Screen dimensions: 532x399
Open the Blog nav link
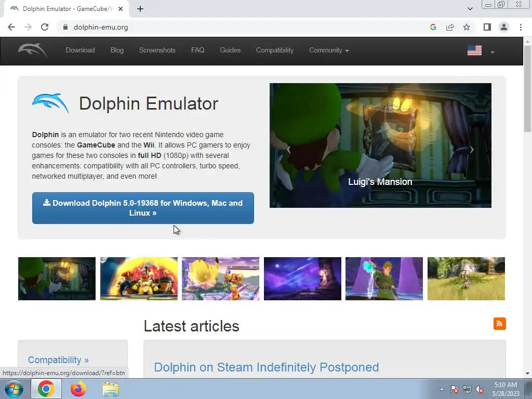[117, 50]
